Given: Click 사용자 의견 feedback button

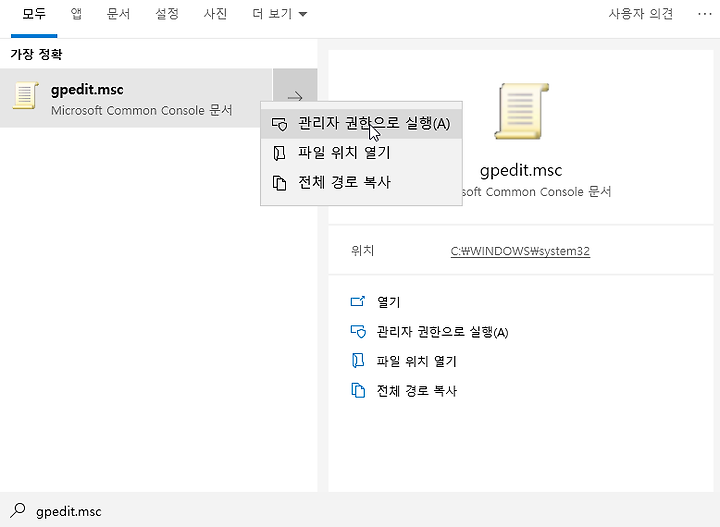Looking at the screenshot, I should [641, 14].
